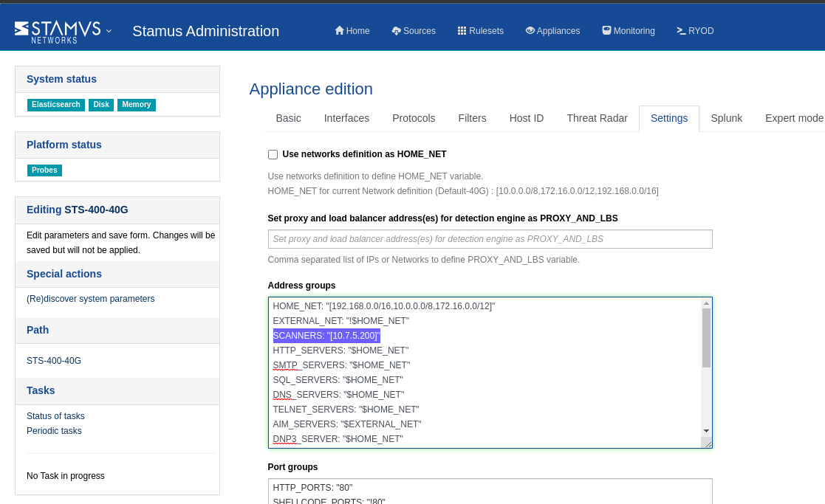
Task: Click the highlighted SCANNERS line in Address groups
Action: coord(326,335)
